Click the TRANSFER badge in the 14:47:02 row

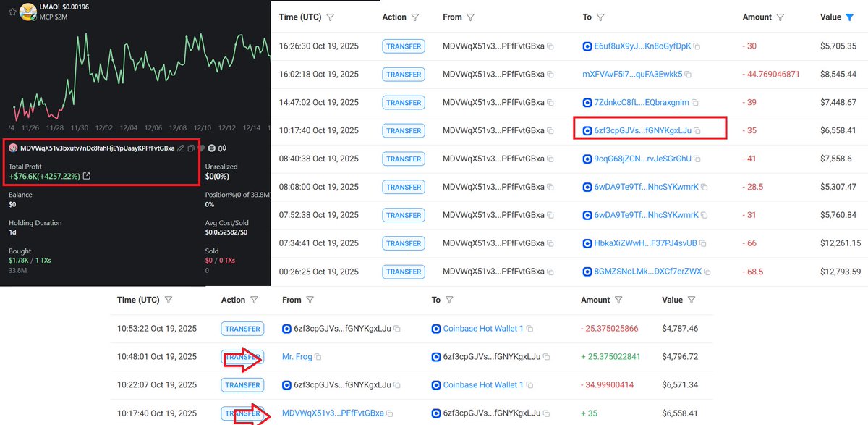(404, 103)
